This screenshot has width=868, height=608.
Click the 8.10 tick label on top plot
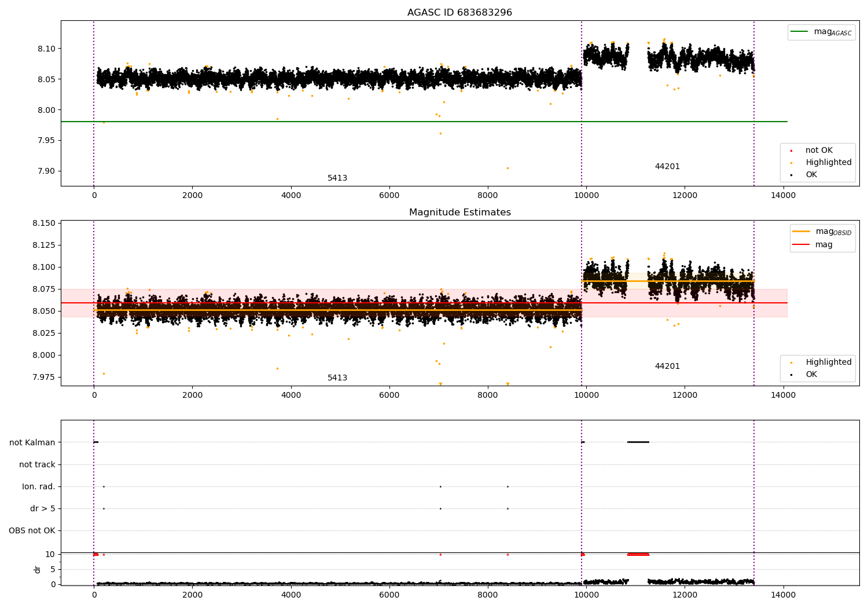click(x=47, y=49)
